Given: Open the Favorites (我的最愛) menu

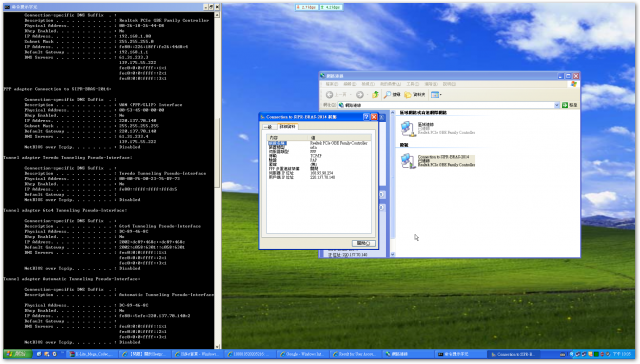Looking at the screenshot, I should [x=390, y=84].
